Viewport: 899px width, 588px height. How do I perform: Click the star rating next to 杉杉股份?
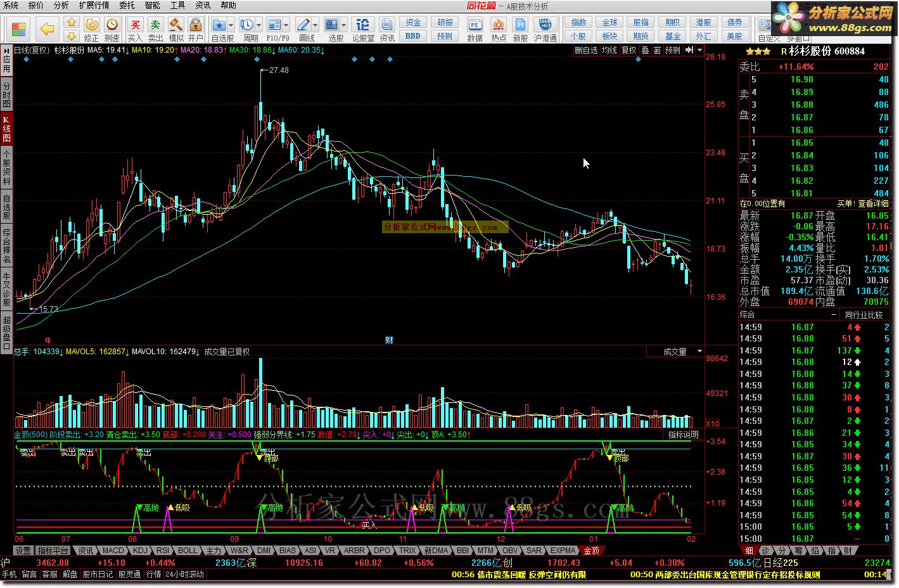(x=758, y=51)
